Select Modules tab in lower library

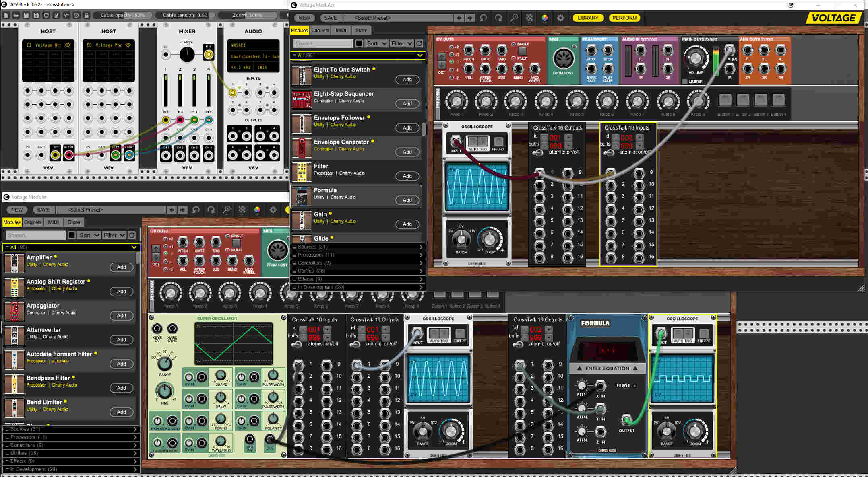point(12,222)
